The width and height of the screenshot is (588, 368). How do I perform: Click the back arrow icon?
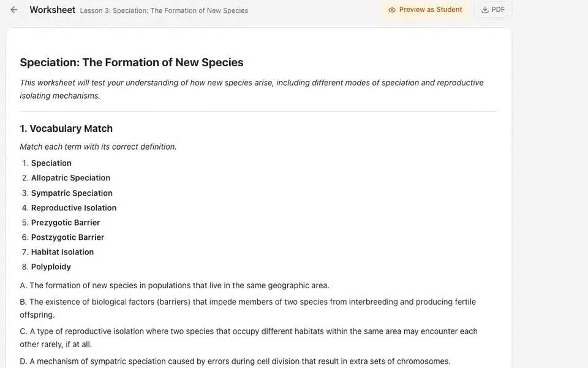pos(14,10)
